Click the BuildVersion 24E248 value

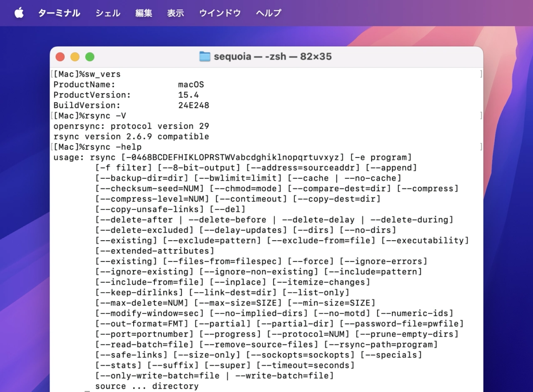coord(193,105)
